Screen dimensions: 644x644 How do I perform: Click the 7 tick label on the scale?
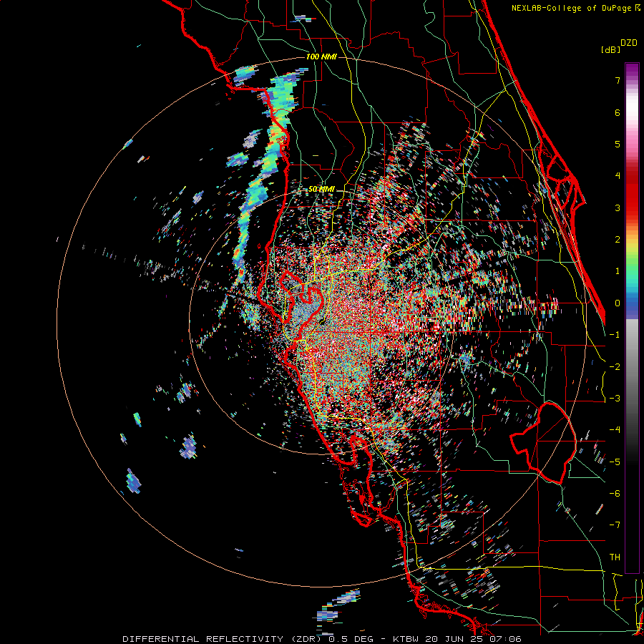click(617, 80)
